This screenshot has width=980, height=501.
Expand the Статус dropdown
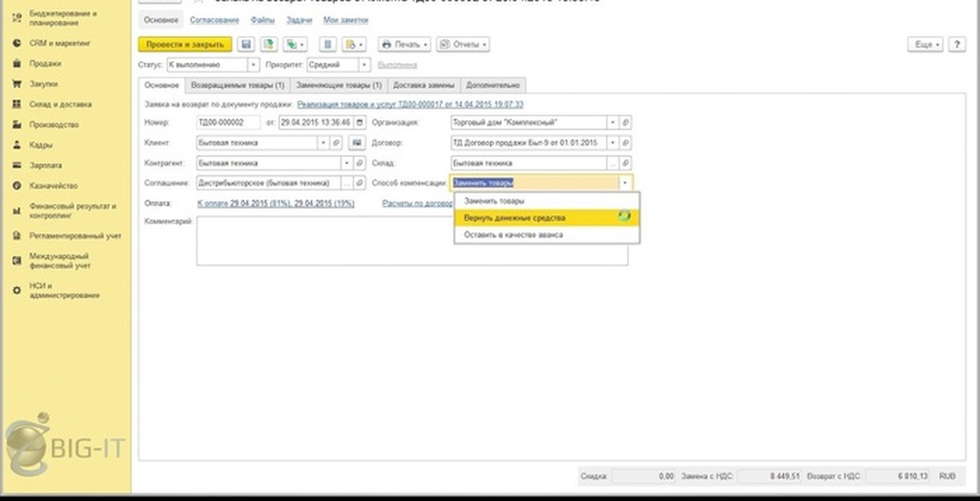click(x=253, y=65)
